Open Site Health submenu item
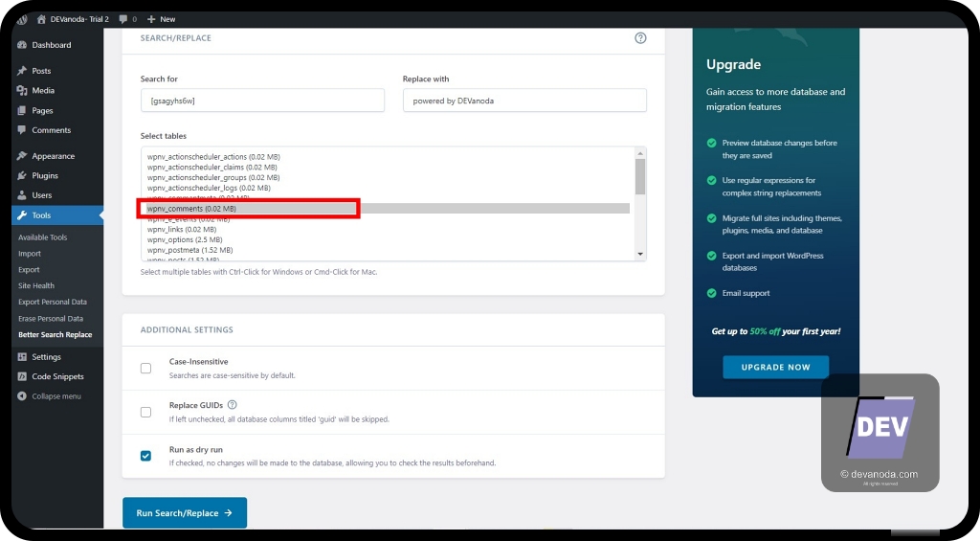 36,286
